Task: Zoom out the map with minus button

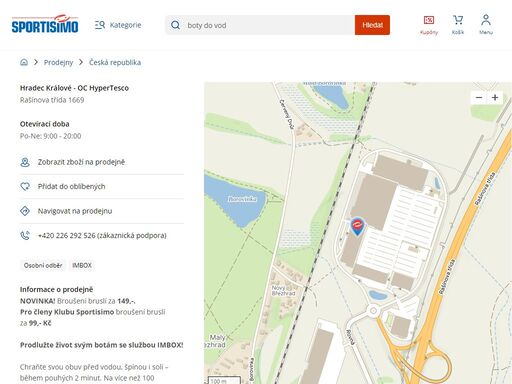Action: tap(479, 97)
